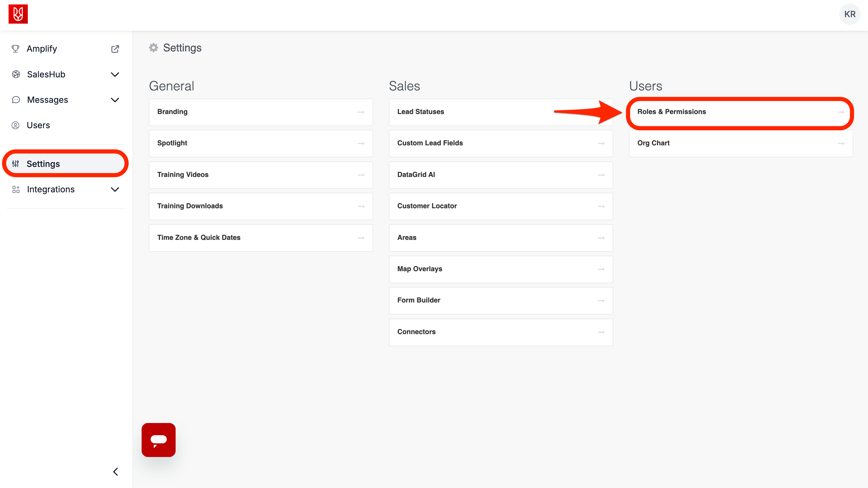Go to Org Chart settings
This screenshot has height=488, width=868.
click(x=740, y=143)
